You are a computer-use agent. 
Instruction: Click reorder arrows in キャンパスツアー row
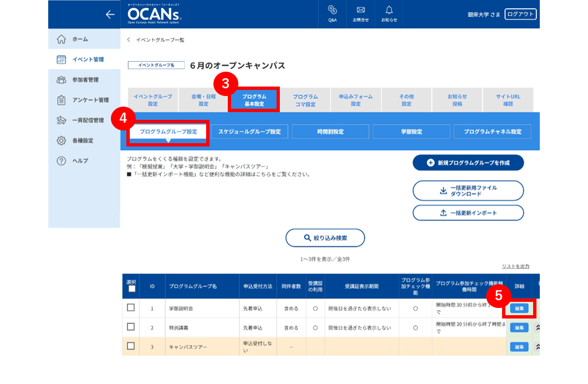coord(538,347)
